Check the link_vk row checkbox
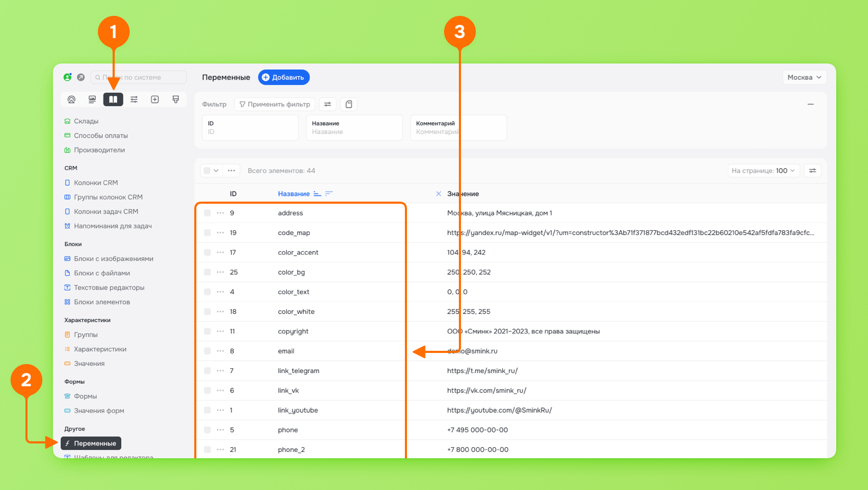Image resolution: width=868 pixels, height=490 pixels. click(207, 391)
